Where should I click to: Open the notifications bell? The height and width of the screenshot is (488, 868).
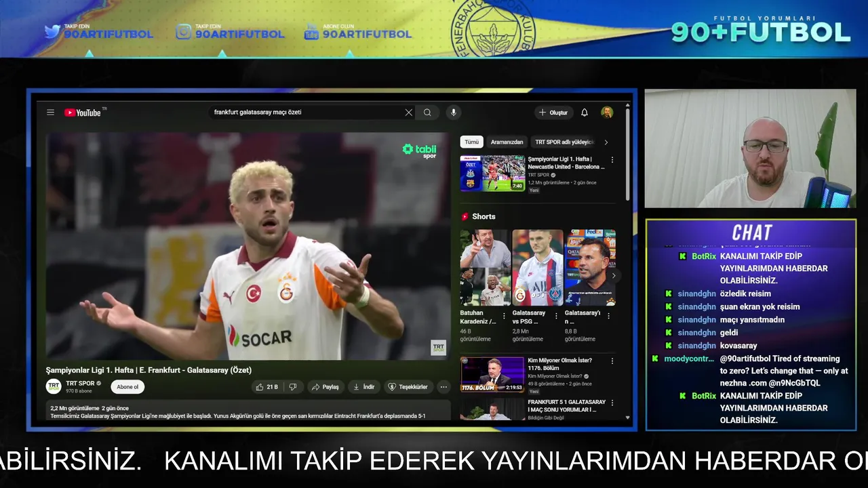[x=585, y=113]
